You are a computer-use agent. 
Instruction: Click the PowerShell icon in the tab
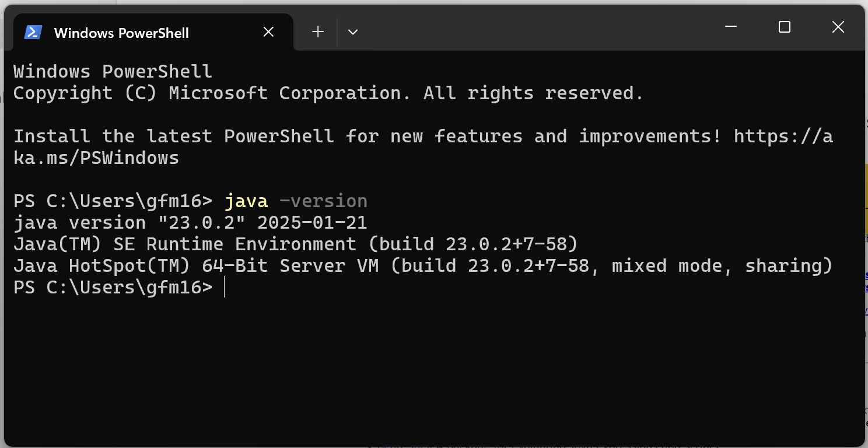[33, 32]
